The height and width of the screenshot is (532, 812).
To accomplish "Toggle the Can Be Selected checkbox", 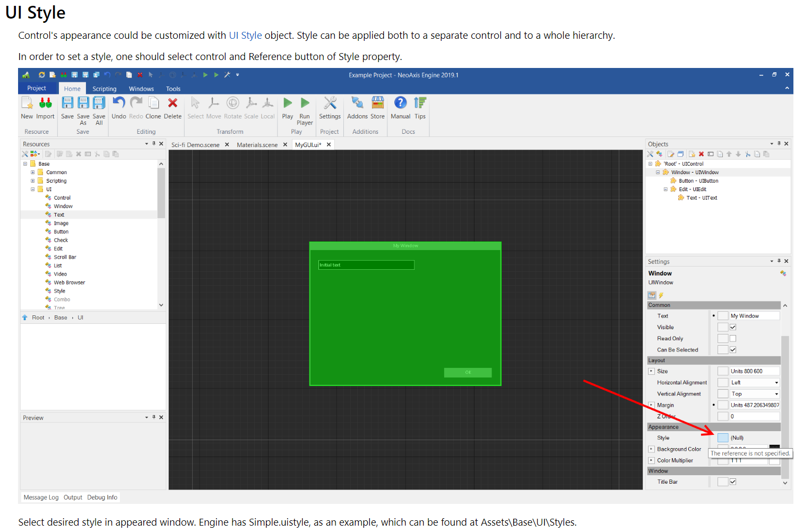I will tap(733, 350).
